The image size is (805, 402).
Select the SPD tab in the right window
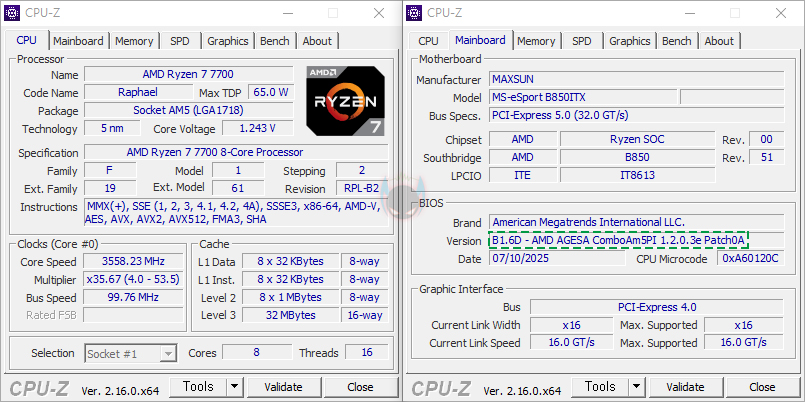coord(582,41)
